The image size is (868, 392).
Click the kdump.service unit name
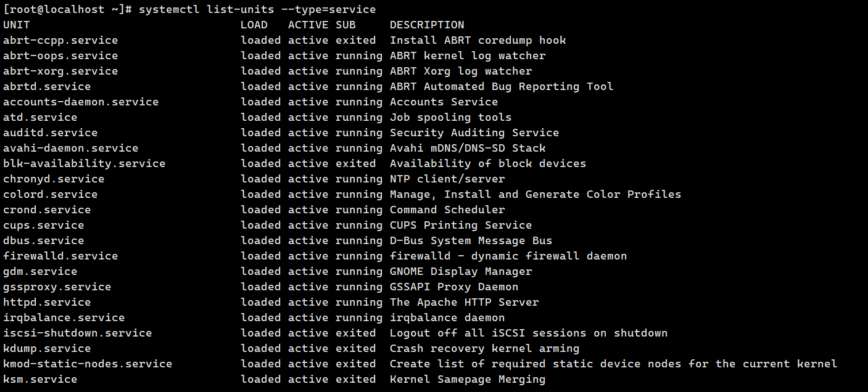click(47, 348)
